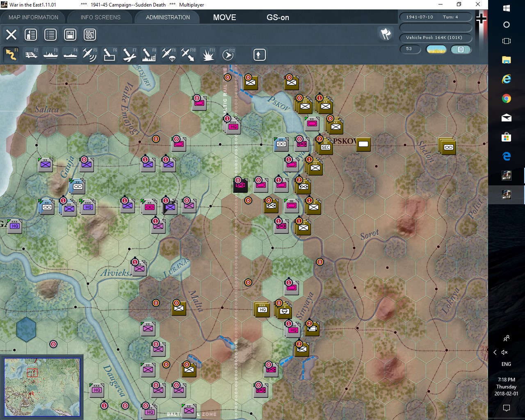Image resolution: width=525 pixels, height=420 pixels.
Task: Expand the hidden tray icons chevron
Action: [x=495, y=352]
